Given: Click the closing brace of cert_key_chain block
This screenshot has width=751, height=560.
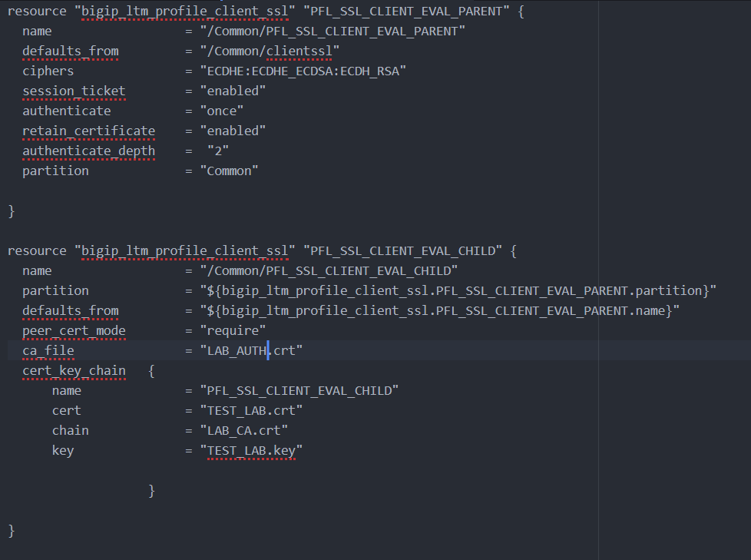Looking at the screenshot, I should pyautogui.click(x=151, y=491).
